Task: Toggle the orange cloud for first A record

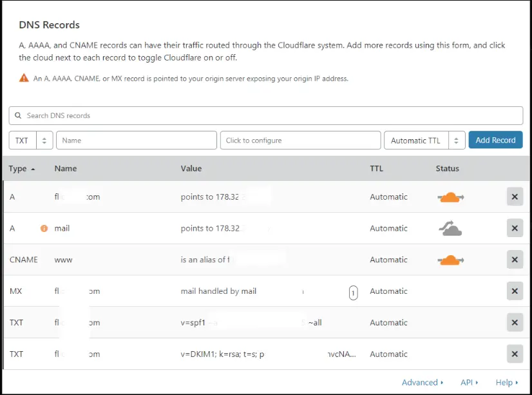Action: [451, 197]
